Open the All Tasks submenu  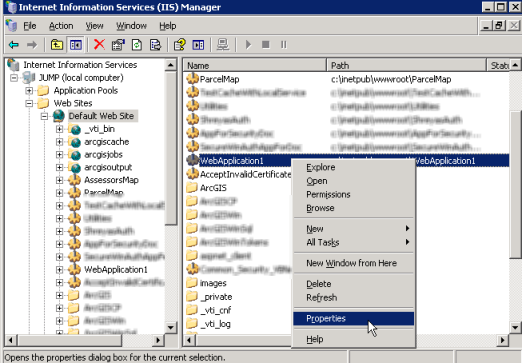354,242
